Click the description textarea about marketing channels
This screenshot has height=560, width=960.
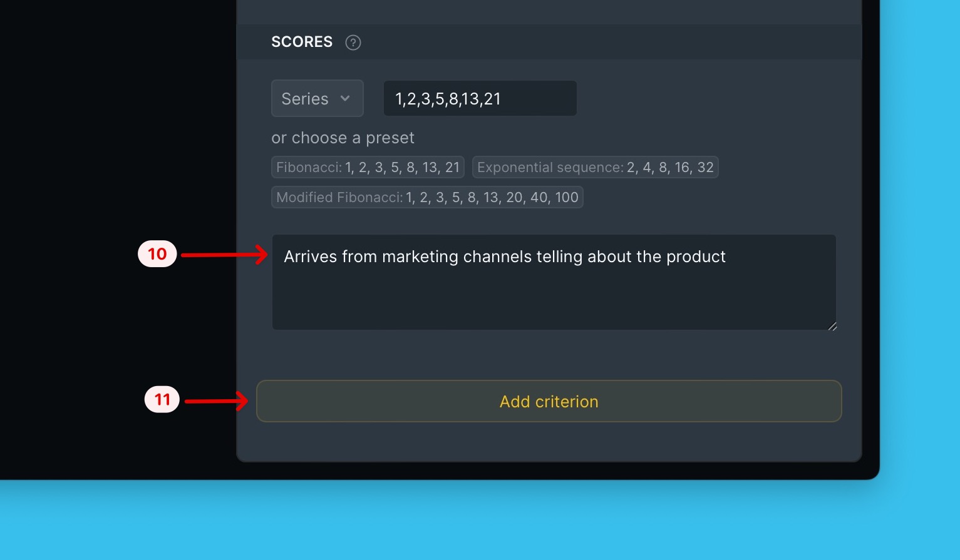pos(554,282)
